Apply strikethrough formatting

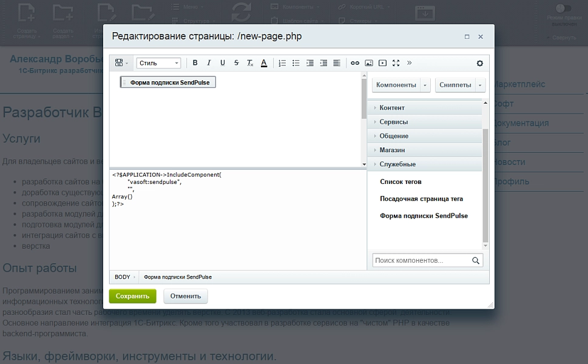pos(236,63)
